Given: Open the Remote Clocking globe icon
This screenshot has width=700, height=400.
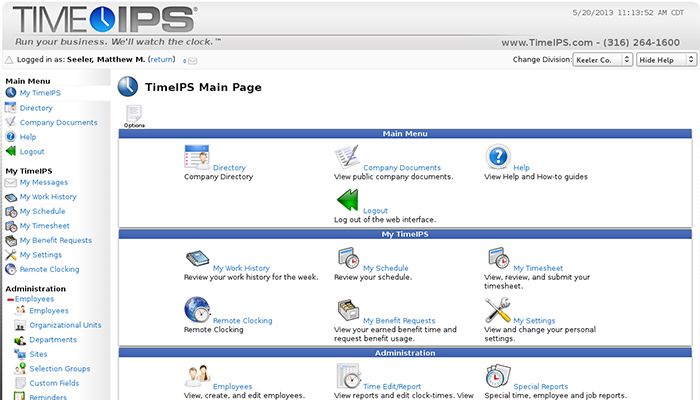Looking at the screenshot, I should click(x=197, y=310).
